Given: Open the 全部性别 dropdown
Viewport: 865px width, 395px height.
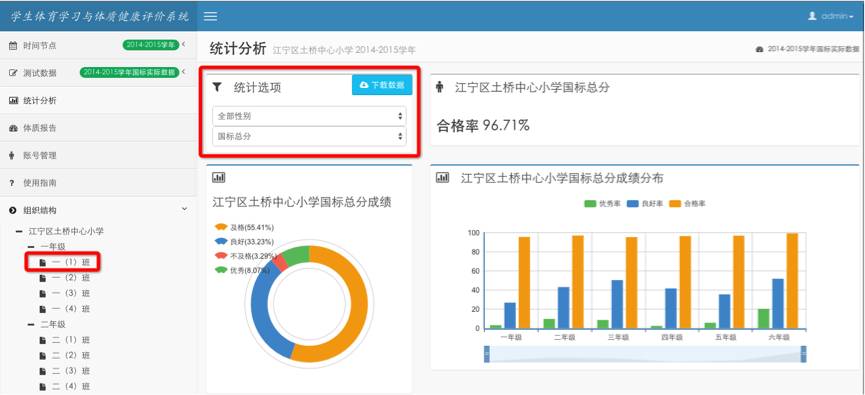Looking at the screenshot, I should [x=309, y=116].
